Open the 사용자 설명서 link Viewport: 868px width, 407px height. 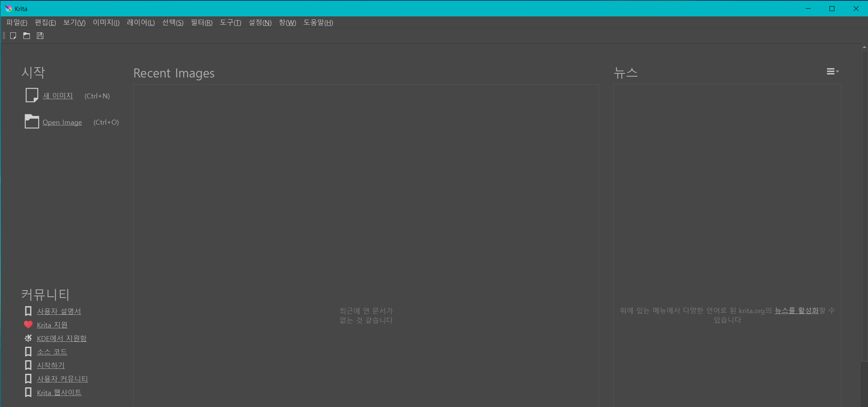(x=59, y=311)
